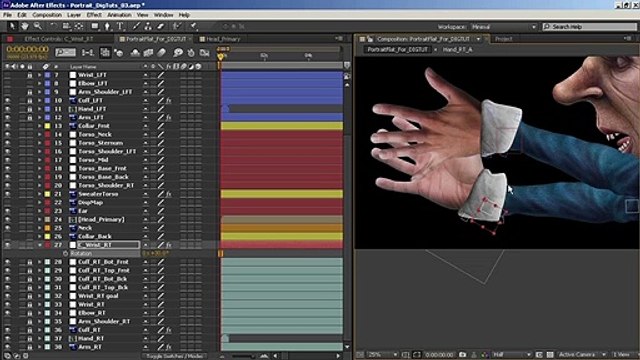This screenshot has width=640, height=360.
Task: Enable Motion Blur for the composition
Action: 162,53
